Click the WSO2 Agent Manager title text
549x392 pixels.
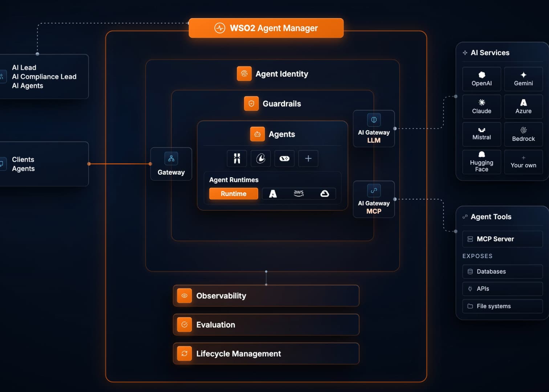274,28
